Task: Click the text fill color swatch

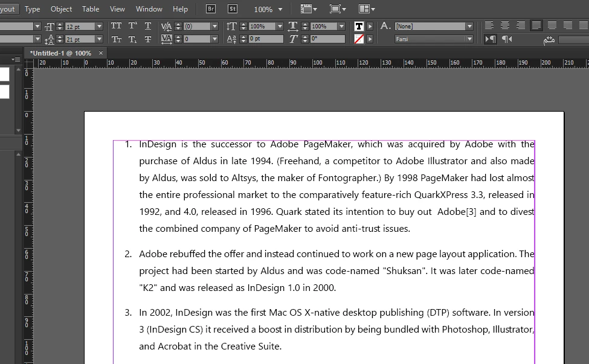Action: click(x=359, y=26)
